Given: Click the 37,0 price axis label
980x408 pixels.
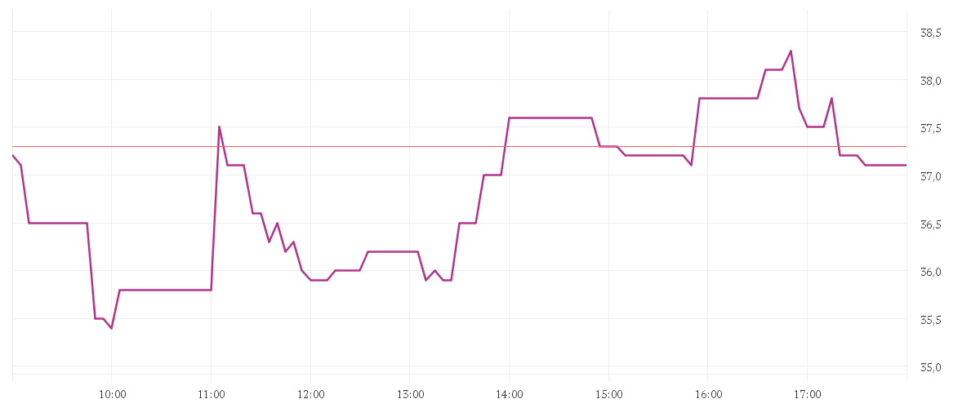Looking at the screenshot, I should click(x=931, y=176).
